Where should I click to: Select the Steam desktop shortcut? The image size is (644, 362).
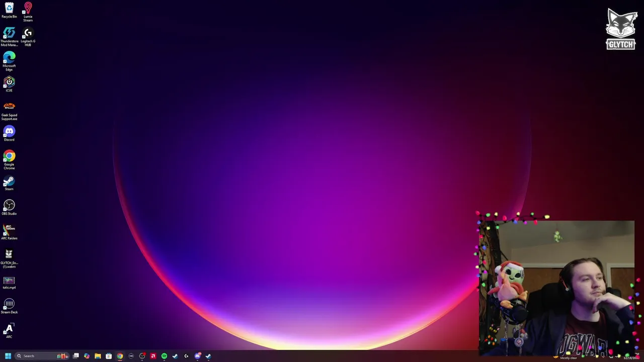click(x=9, y=183)
